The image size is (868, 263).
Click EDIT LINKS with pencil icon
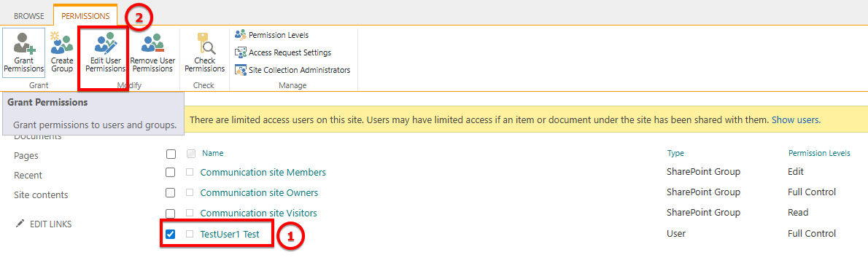[x=44, y=224]
